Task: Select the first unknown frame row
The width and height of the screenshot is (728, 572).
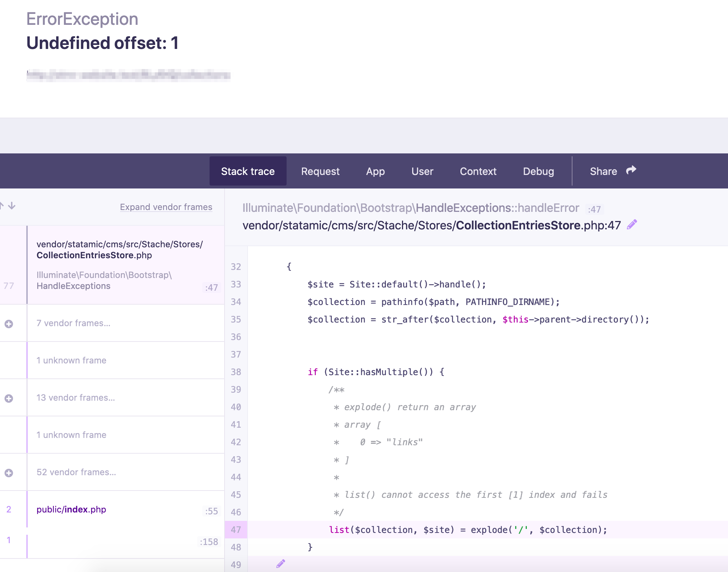Action: [x=112, y=361]
